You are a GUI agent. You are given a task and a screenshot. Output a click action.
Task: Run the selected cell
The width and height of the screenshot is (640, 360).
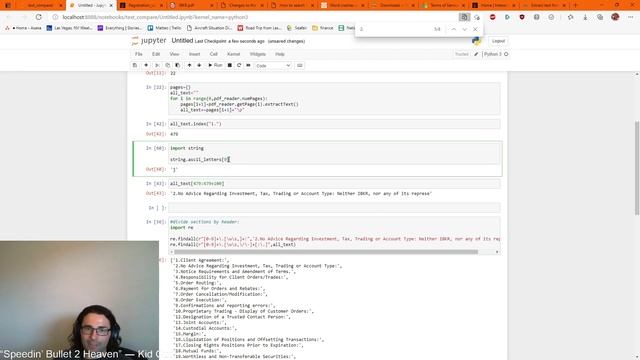tap(215, 65)
